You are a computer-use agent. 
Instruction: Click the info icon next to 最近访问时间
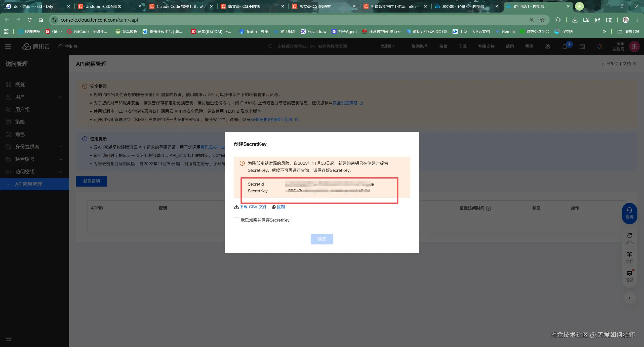click(x=489, y=208)
